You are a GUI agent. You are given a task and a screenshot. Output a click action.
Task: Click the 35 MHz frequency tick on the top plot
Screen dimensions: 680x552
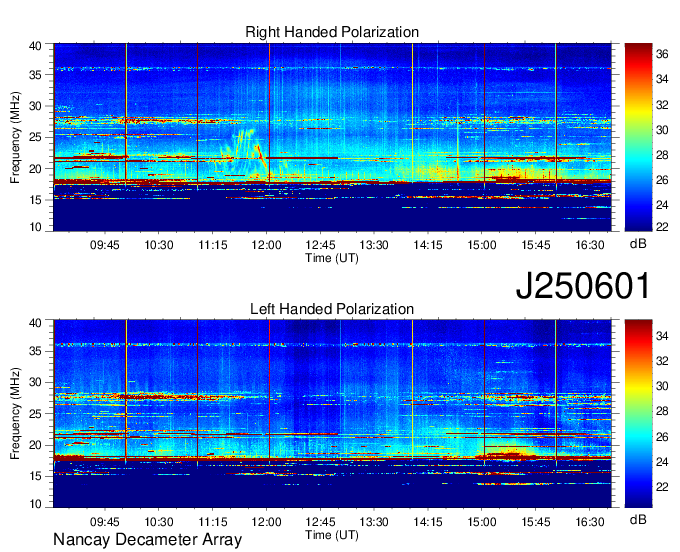(36, 75)
